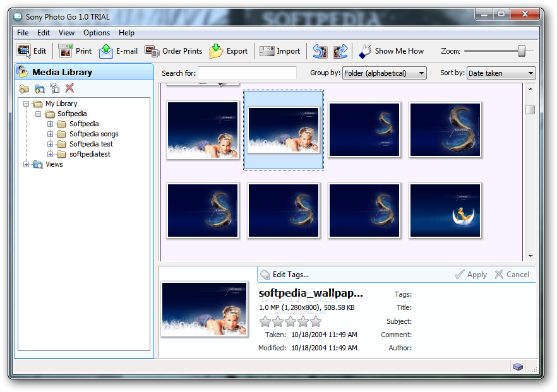Rate photo with the fifth star
The image size is (557, 392).
tap(316, 322)
